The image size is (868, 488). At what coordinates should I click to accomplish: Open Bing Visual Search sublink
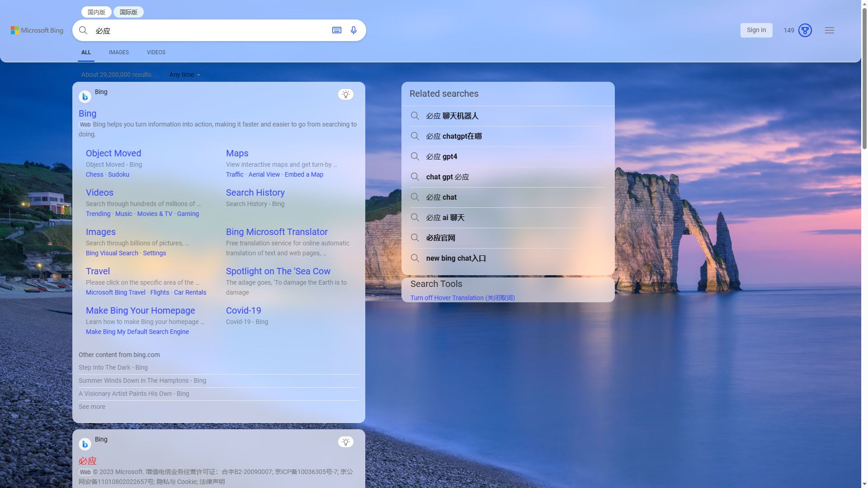(112, 253)
